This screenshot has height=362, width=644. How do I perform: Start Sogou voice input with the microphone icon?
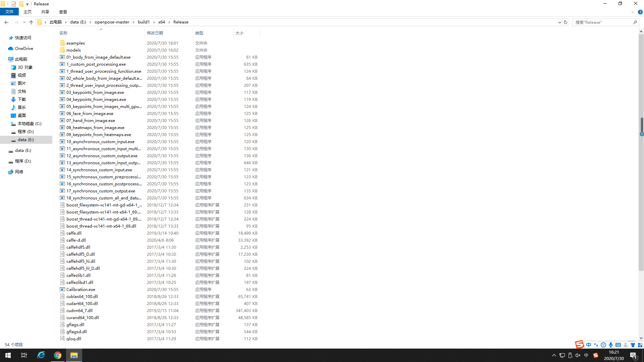(x=610, y=345)
